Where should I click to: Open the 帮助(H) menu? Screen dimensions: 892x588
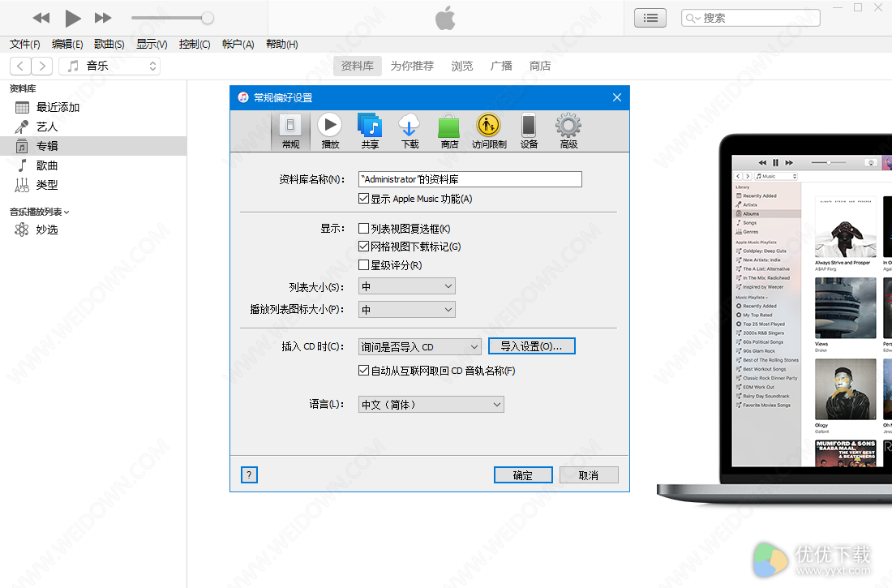tap(282, 45)
